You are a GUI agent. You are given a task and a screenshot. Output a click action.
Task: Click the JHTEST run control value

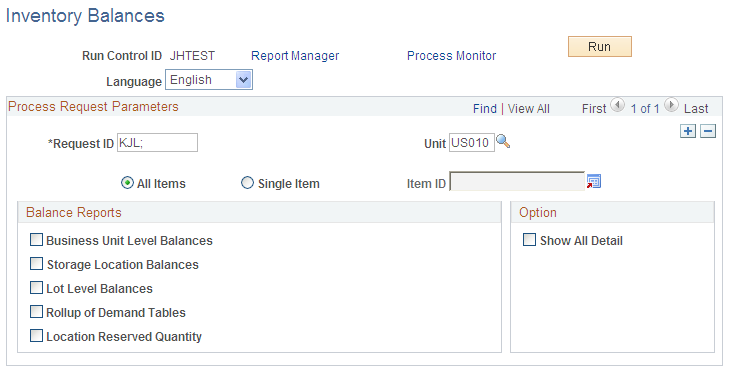192,56
